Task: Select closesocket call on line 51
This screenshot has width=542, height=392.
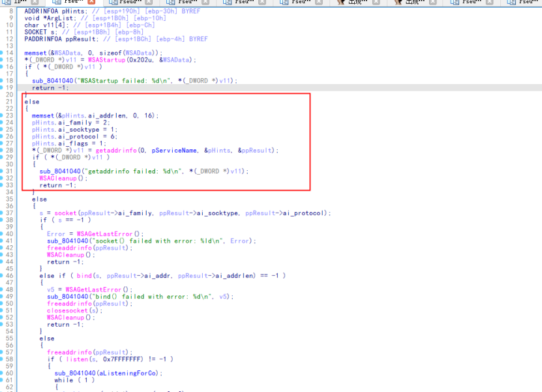Action: (67, 310)
